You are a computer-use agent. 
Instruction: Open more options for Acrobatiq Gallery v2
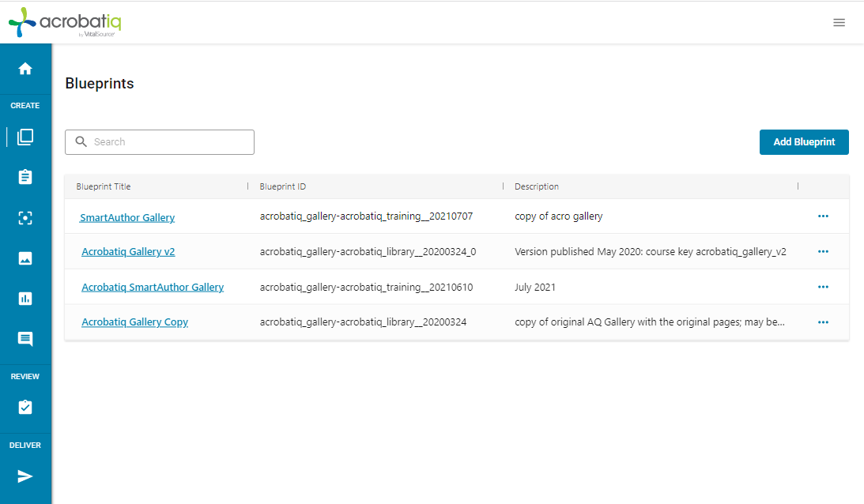point(823,251)
